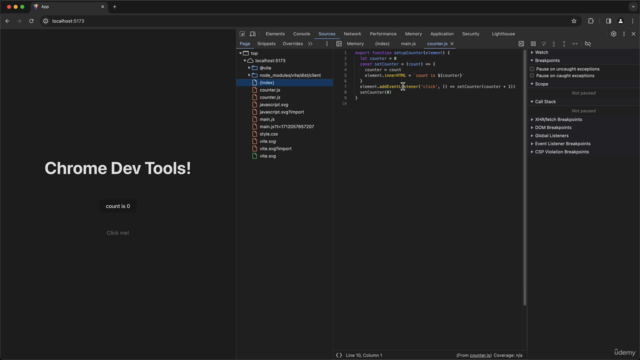Image resolution: width=640 pixels, height=360 pixels.
Task: Open the Chrome tab search dropdown arrow
Action: click(633, 7)
